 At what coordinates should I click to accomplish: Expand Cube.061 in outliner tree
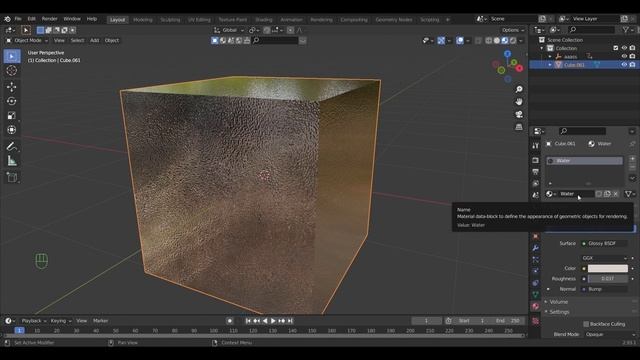coord(550,64)
